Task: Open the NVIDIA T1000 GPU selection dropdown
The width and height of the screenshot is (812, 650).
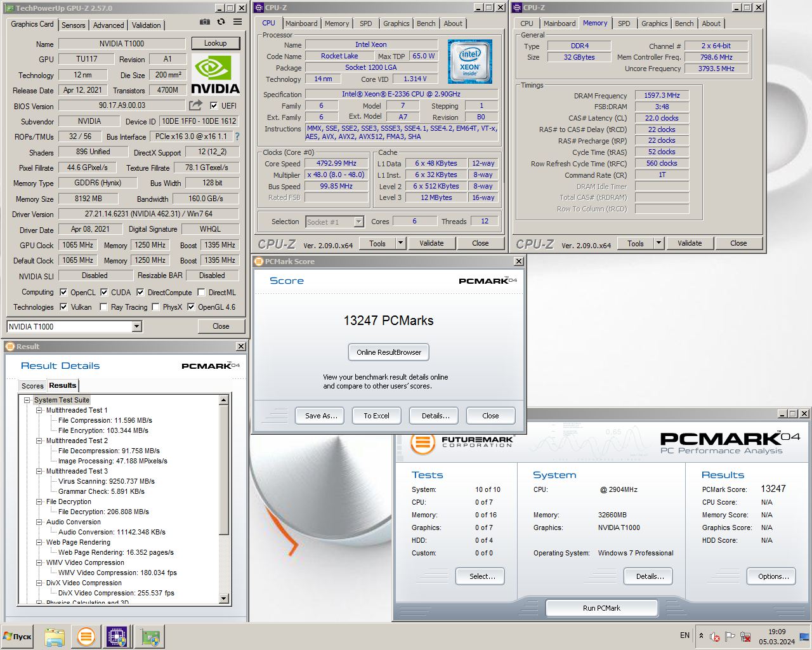Action: click(x=136, y=326)
